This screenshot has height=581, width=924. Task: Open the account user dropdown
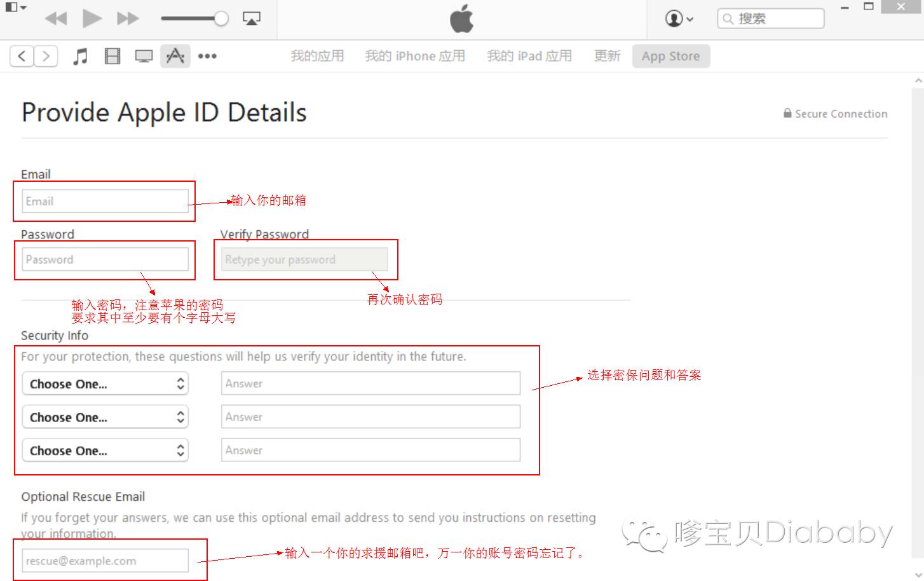click(679, 18)
